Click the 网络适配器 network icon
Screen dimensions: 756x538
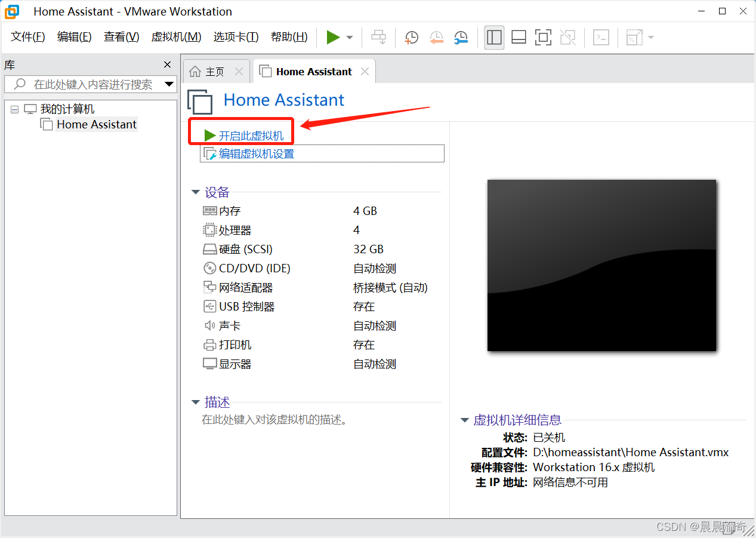click(209, 287)
